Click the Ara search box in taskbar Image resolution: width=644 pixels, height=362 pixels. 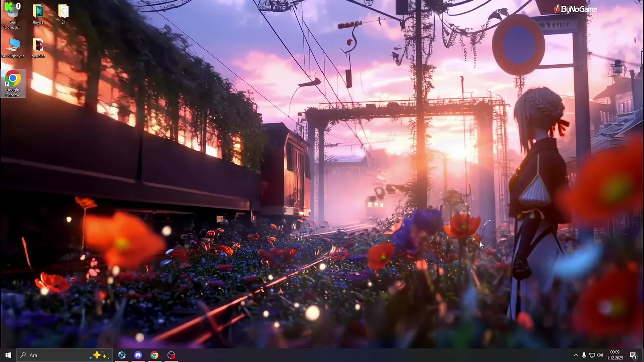coord(64,355)
